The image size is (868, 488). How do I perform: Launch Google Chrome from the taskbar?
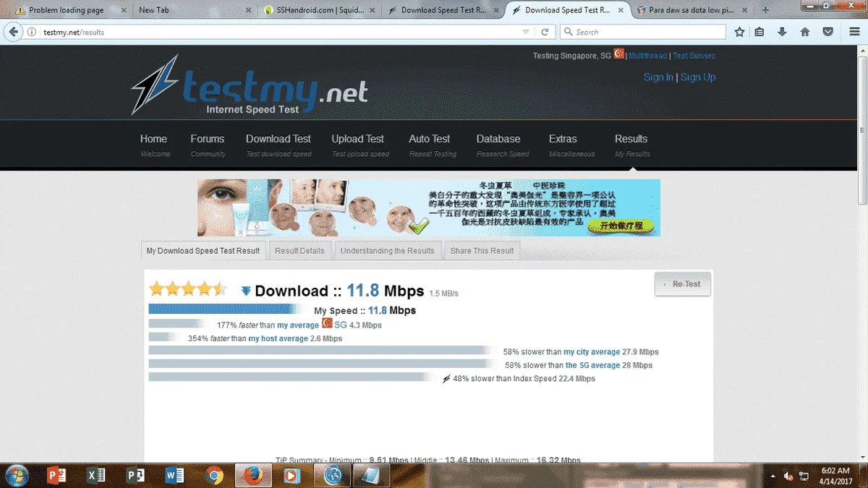coord(213,476)
